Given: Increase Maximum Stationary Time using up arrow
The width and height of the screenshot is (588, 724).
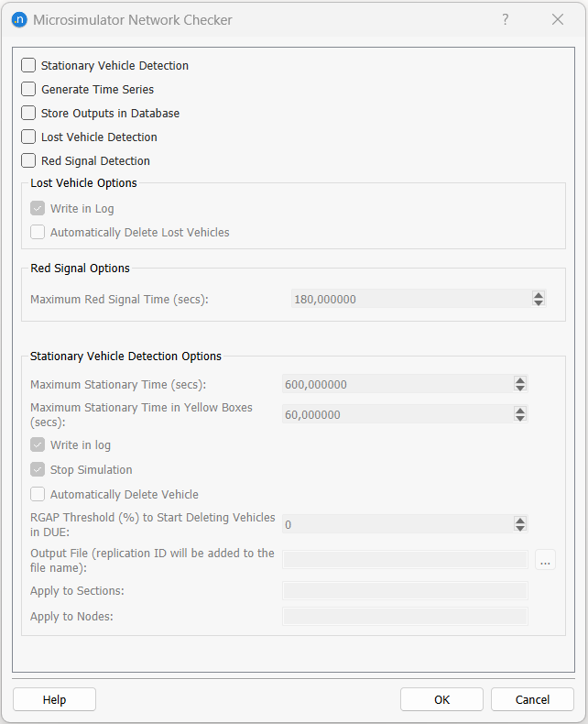Looking at the screenshot, I should (x=520, y=380).
